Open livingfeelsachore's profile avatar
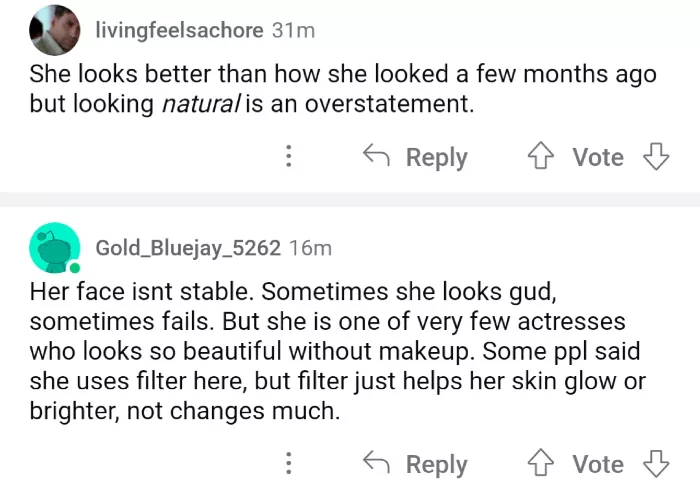 [x=55, y=30]
